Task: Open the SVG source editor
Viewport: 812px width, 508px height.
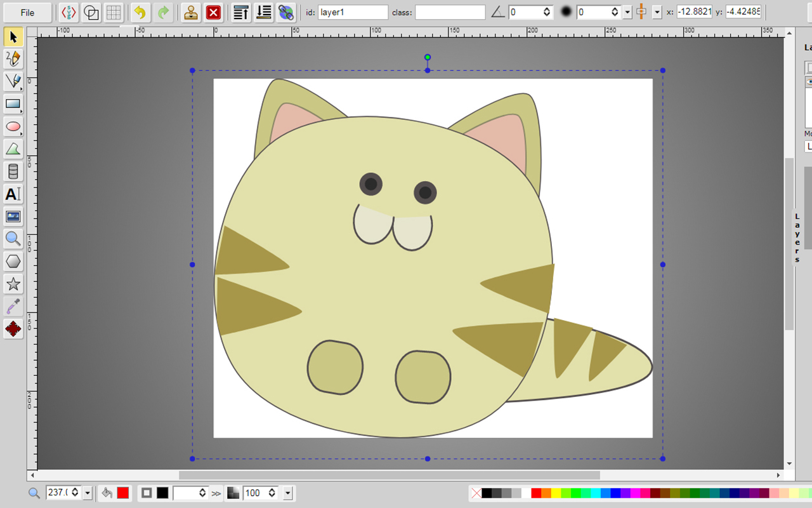Action: click(x=69, y=12)
